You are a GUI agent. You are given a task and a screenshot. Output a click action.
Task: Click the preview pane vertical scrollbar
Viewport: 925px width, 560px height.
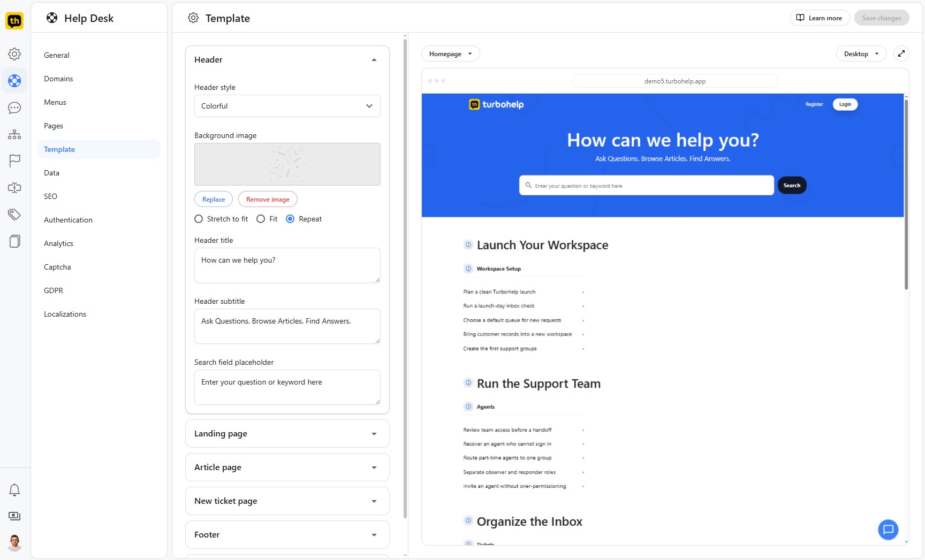tap(906, 194)
